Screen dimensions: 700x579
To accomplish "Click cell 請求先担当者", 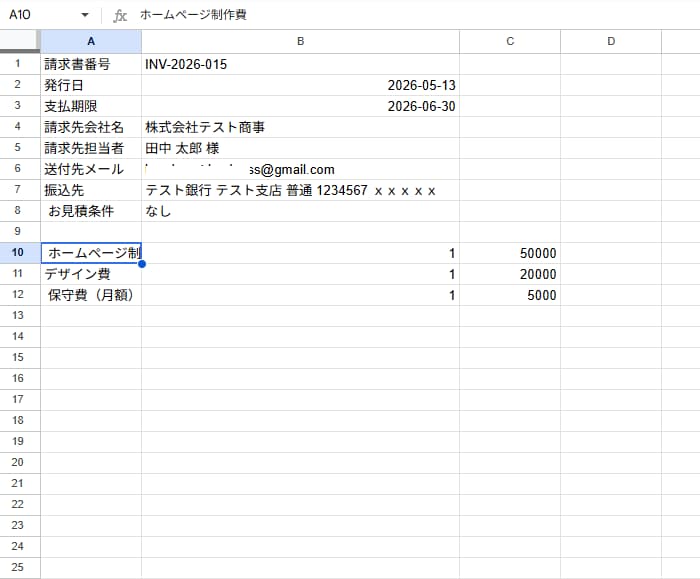I will [x=91, y=148].
